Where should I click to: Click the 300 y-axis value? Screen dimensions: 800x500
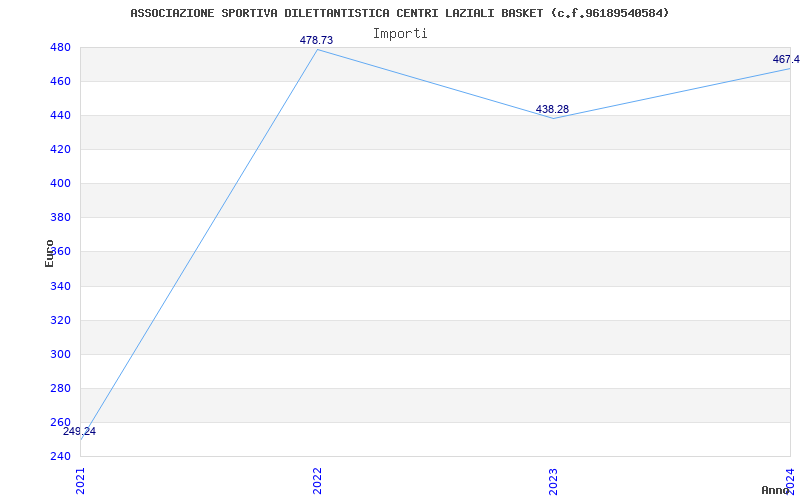(x=60, y=354)
